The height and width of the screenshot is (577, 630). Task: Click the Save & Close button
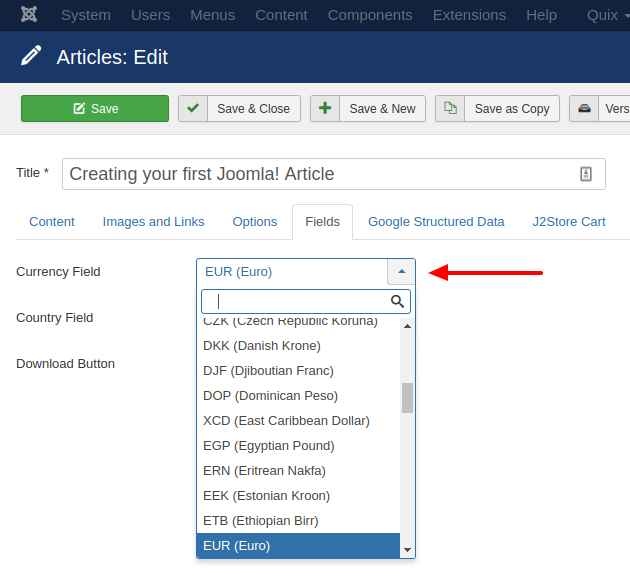click(239, 108)
